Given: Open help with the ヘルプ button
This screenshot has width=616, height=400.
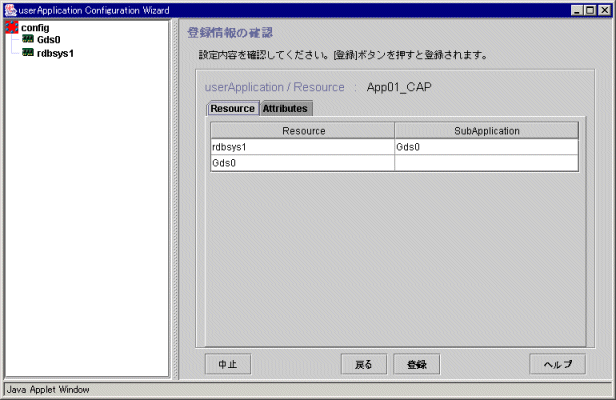Looking at the screenshot, I should tap(557, 364).
